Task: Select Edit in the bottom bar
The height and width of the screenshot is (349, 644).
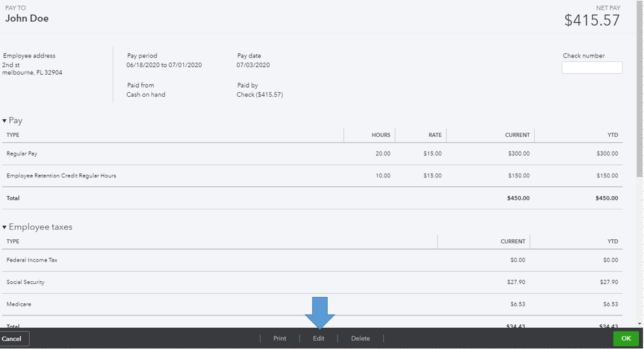Action: click(318, 338)
